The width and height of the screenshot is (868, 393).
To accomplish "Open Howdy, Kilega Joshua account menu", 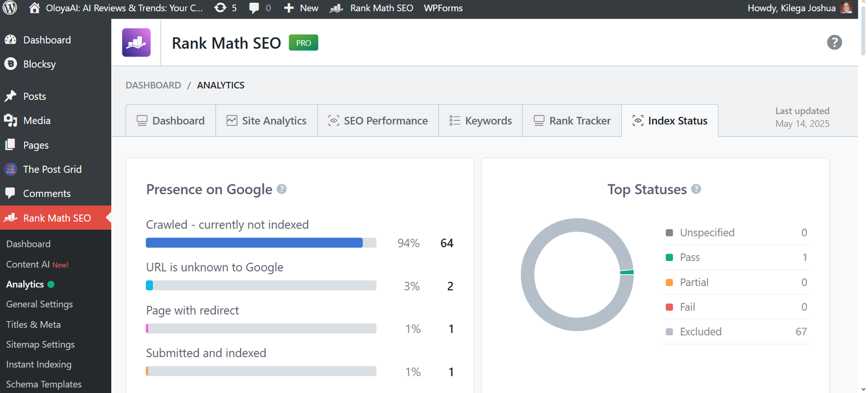I will (x=800, y=8).
